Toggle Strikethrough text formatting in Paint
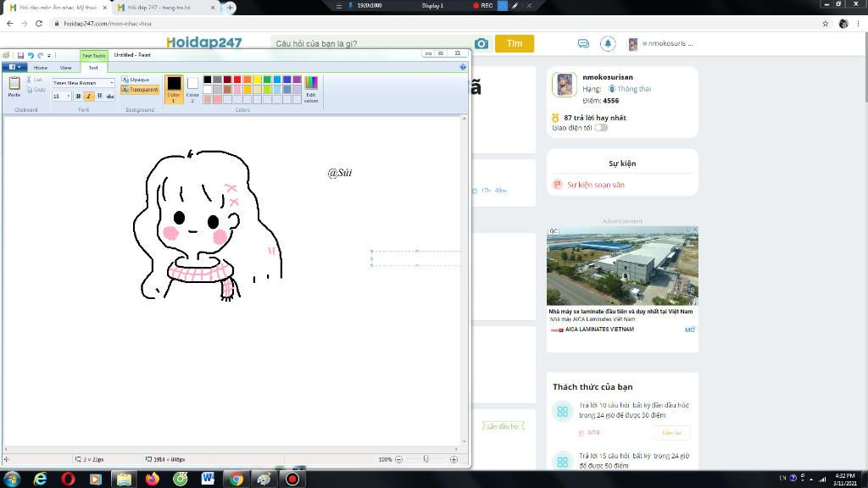This screenshot has height=488, width=868. click(110, 97)
